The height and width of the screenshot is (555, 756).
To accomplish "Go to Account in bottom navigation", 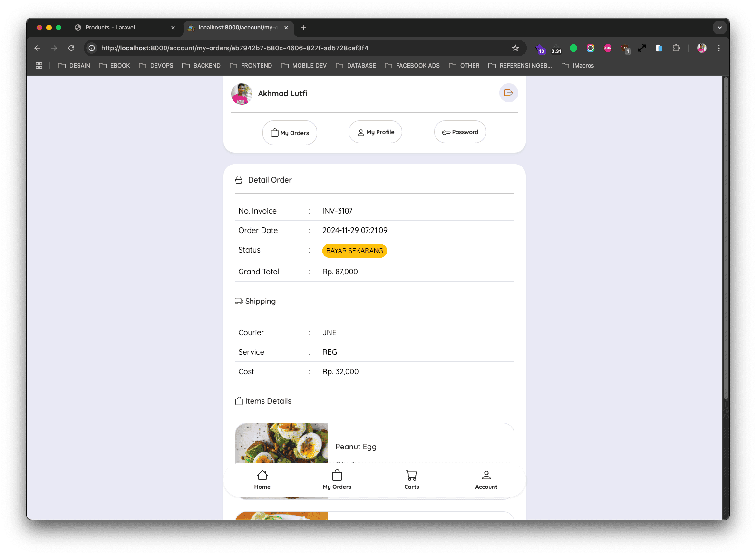I will tap(486, 479).
